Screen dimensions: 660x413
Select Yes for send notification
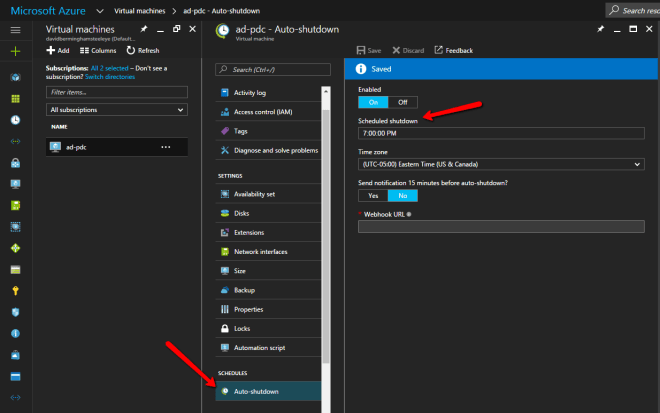click(373, 196)
